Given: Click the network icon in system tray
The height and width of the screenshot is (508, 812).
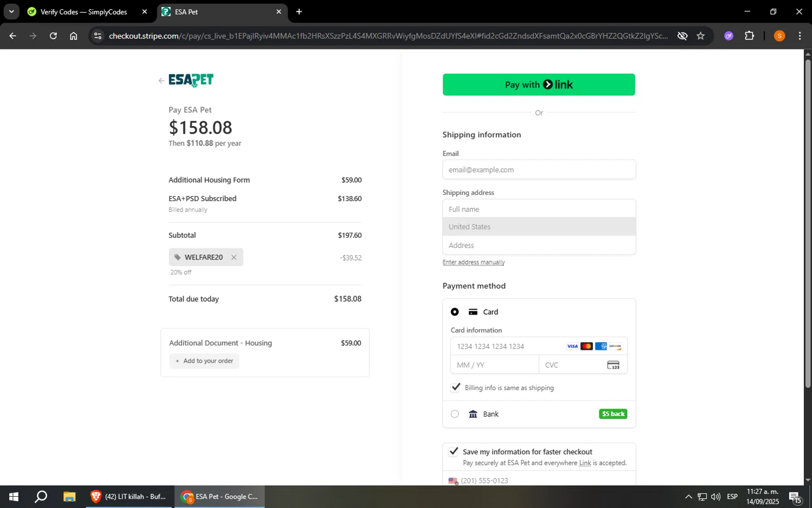Looking at the screenshot, I should click(702, 497).
